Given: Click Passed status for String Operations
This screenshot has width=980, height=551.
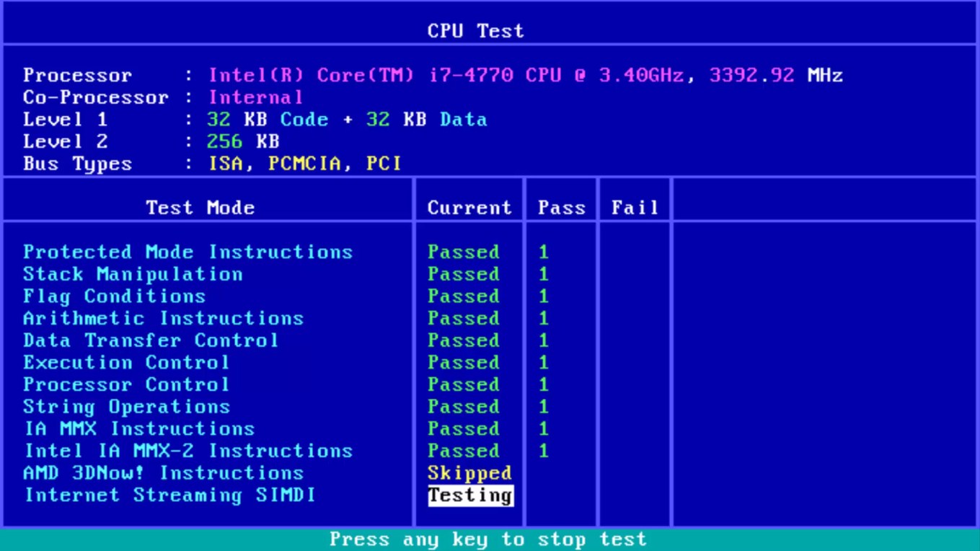Looking at the screenshot, I should (x=463, y=407).
